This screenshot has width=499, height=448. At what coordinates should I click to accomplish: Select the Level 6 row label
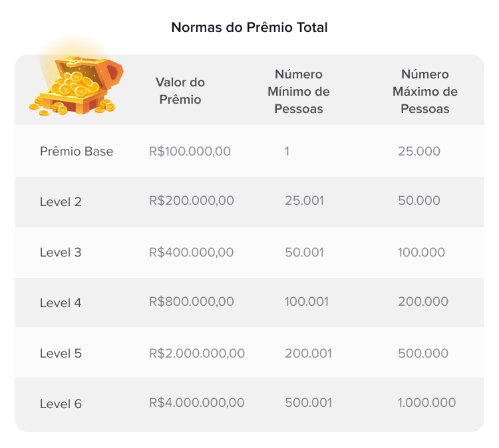[61, 404]
